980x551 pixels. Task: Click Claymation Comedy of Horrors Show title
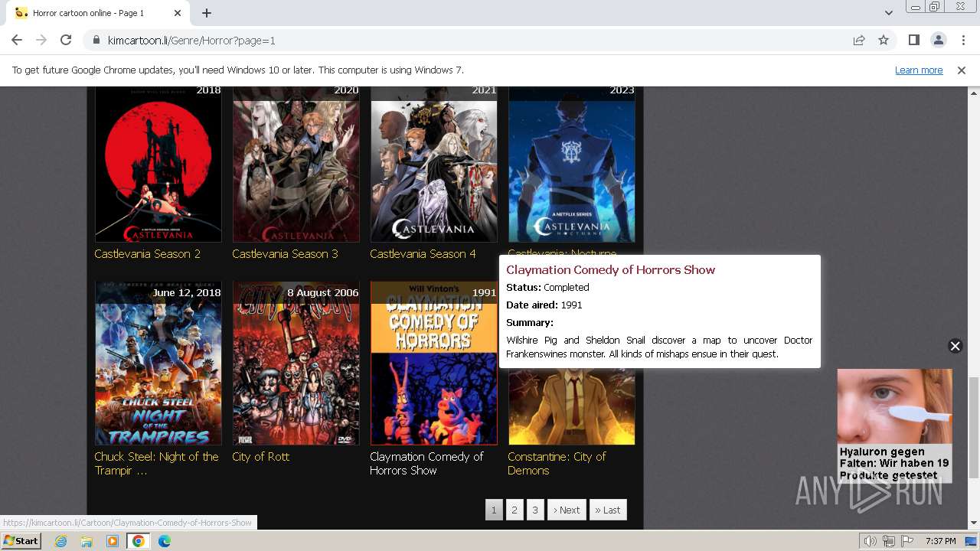tap(426, 463)
